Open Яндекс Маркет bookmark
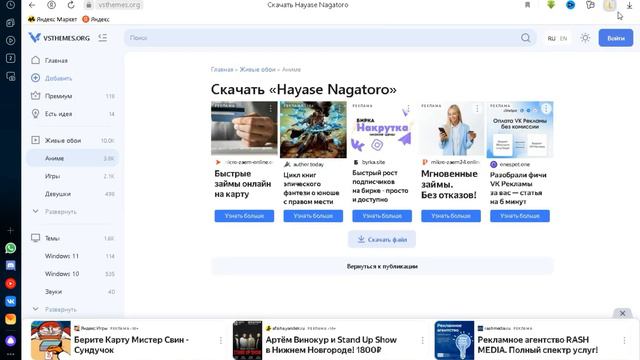This screenshot has width=640, height=360. tap(52, 19)
